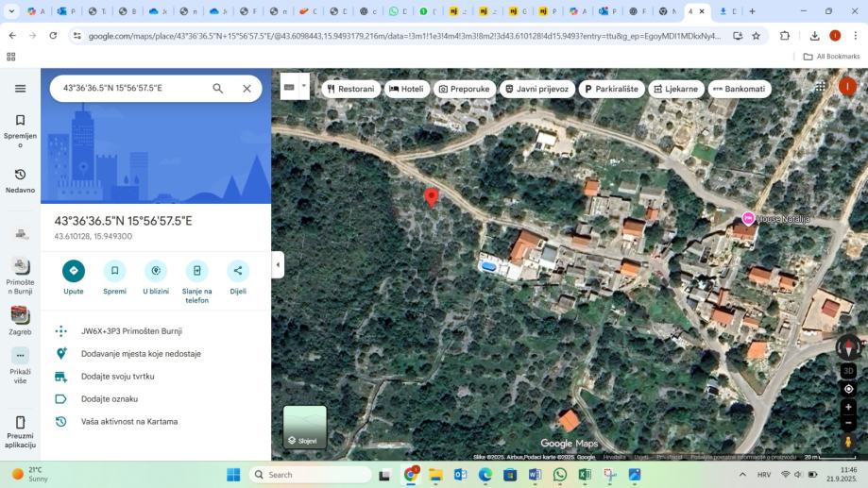The image size is (868, 488).
Task: Open the Nedavno recent history
Action: pyautogui.click(x=21, y=181)
